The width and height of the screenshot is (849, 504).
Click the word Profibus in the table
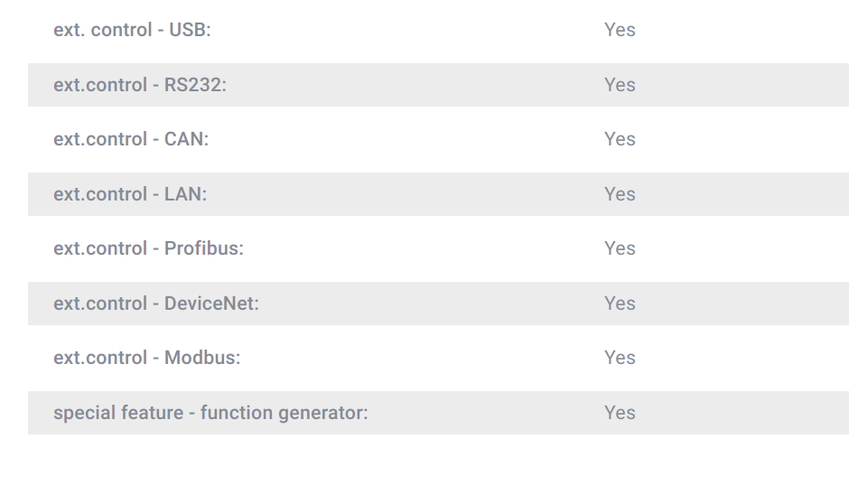pos(202,248)
